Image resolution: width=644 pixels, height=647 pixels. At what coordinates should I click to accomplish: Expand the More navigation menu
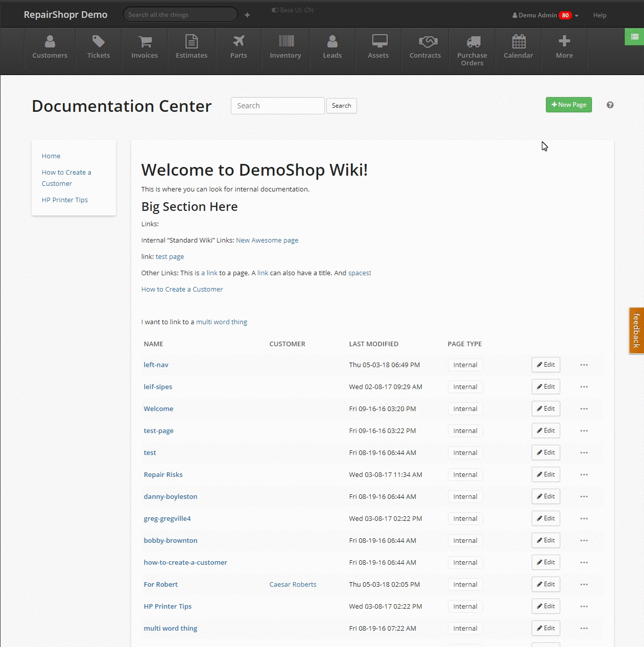tap(564, 48)
